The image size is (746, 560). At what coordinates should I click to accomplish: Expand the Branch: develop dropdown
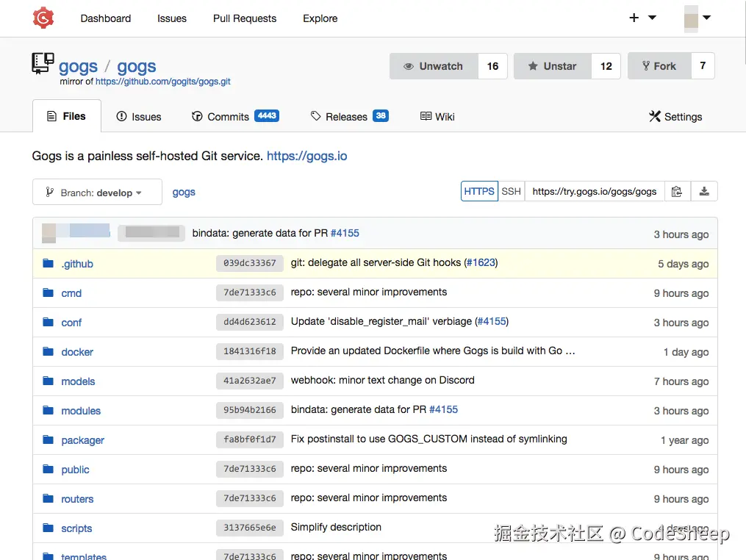tap(97, 193)
